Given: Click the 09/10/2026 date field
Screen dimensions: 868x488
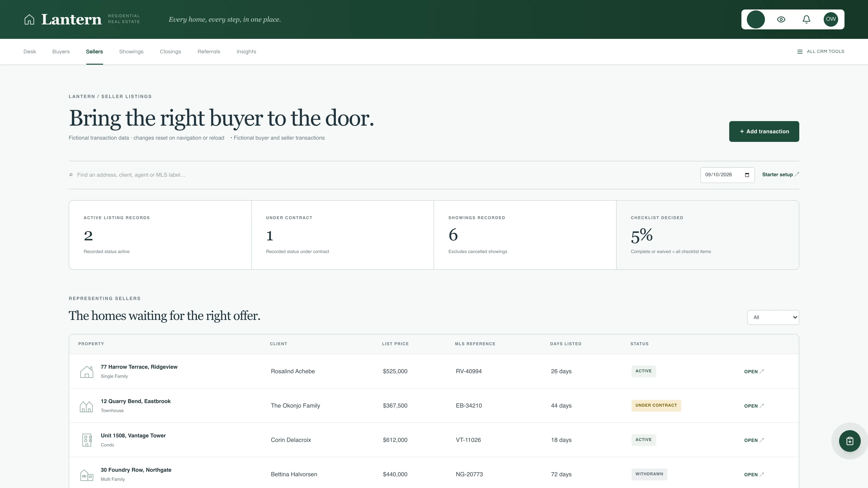Looking at the screenshot, I should coord(727,175).
